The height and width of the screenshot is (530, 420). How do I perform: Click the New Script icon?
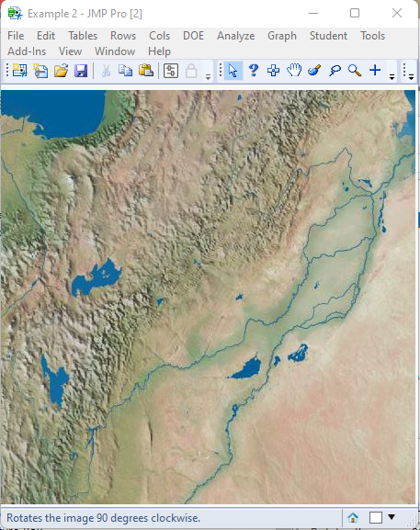[40, 71]
